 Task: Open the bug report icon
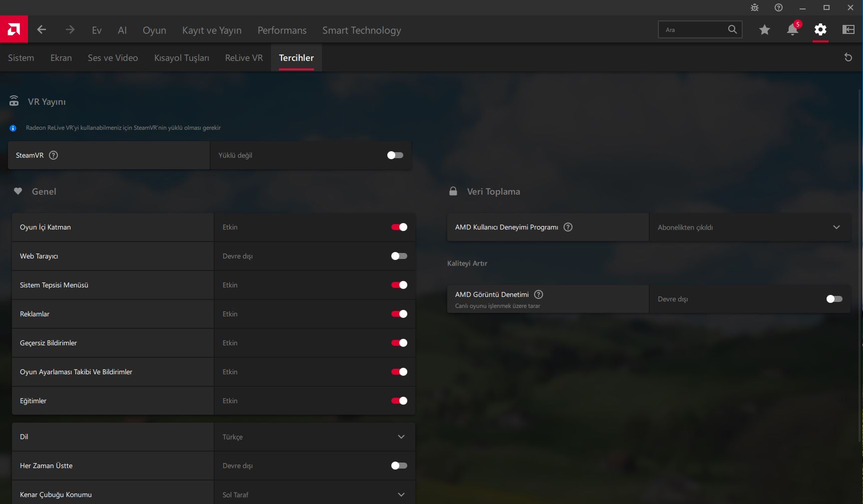755,7
